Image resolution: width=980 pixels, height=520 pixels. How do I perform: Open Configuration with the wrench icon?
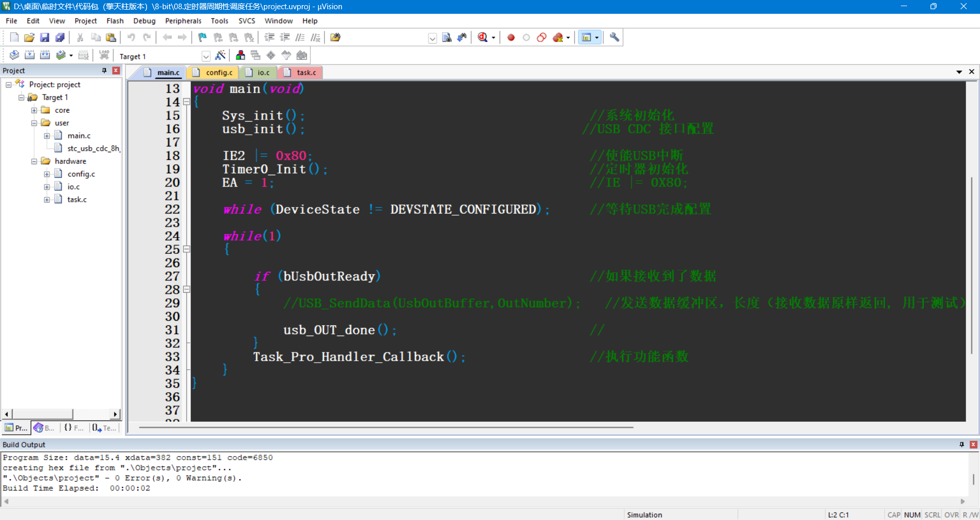coord(615,37)
